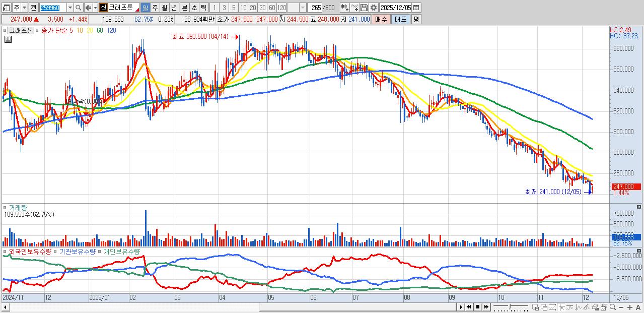Click the 'A' auto-scale icon at bottom right
644x313 pixels.
click(638, 307)
